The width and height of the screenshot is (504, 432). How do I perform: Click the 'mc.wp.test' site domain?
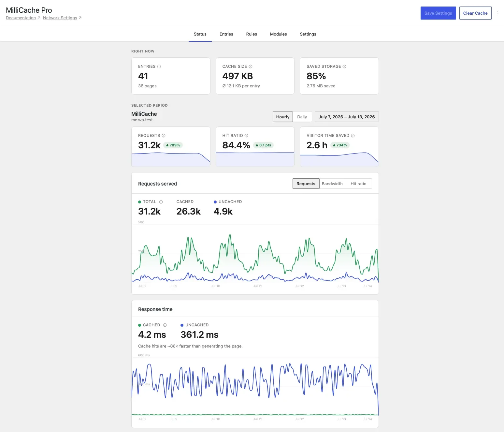click(142, 120)
